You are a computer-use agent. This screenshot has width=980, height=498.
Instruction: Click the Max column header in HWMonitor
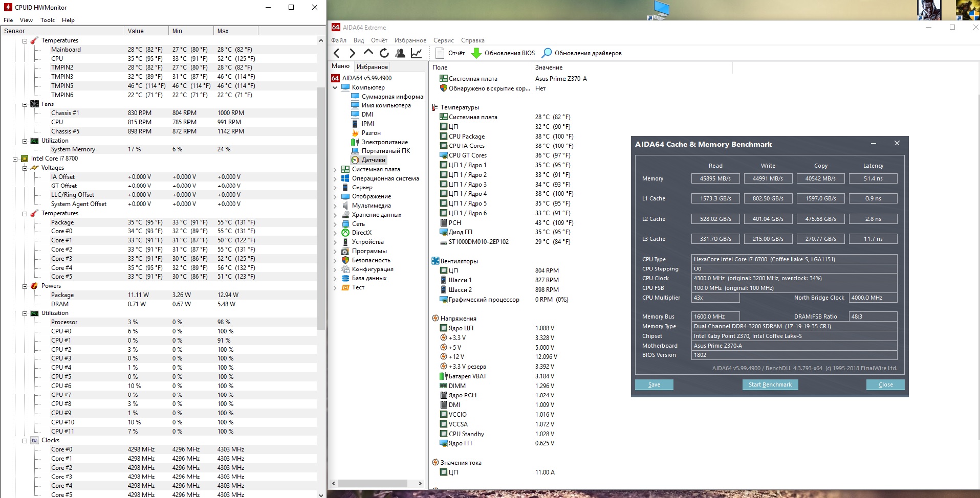pos(236,31)
